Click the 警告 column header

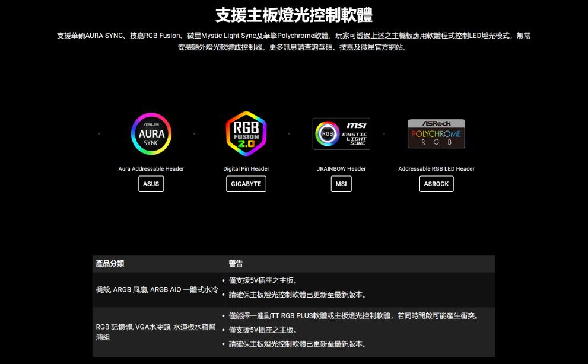(236, 264)
